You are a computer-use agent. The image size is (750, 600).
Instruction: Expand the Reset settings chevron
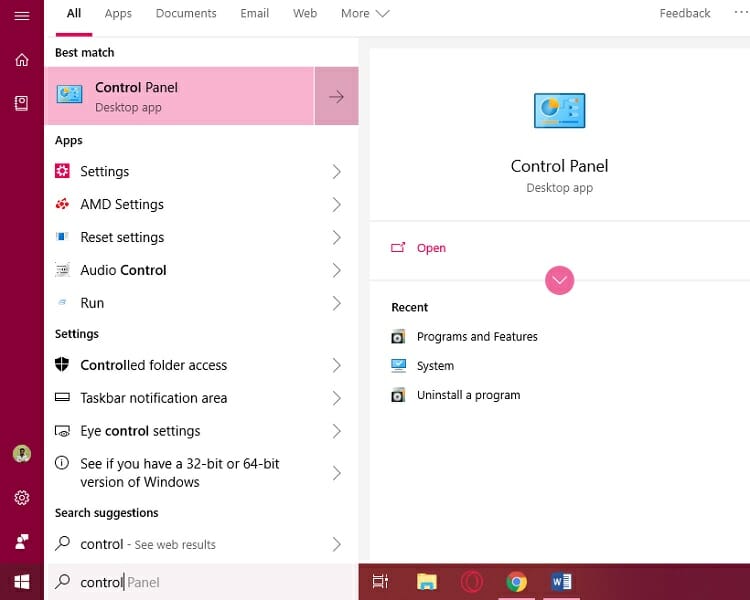point(337,237)
